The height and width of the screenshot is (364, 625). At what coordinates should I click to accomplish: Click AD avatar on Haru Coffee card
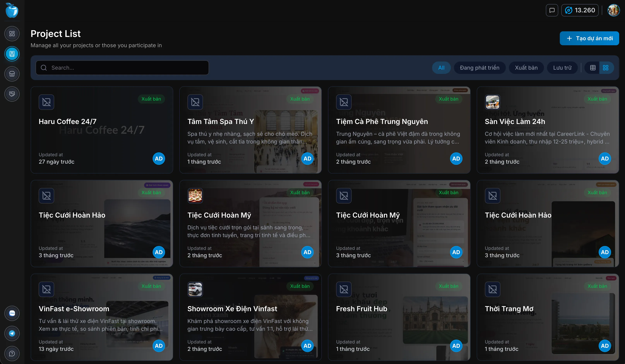point(159,158)
